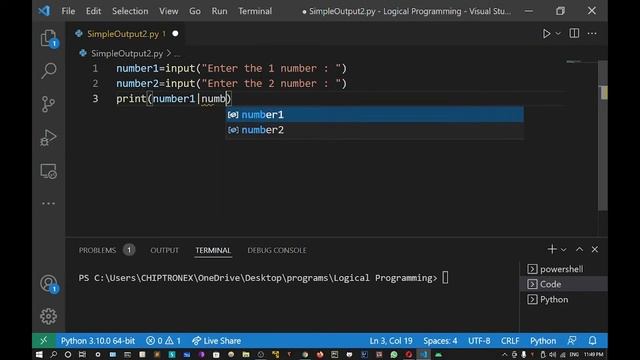Select the powershell terminal instance
The width and height of the screenshot is (640, 360).
563,269
